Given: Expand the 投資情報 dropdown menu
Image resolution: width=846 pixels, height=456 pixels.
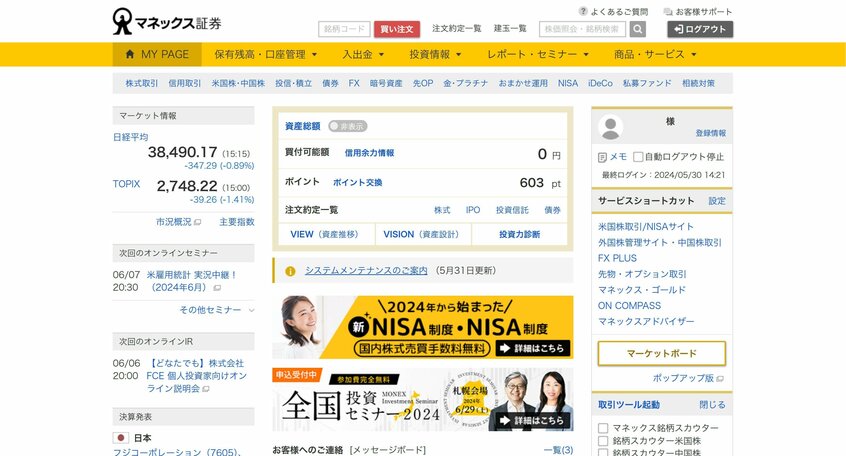Looking at the screenshot, I should (435, 55).
